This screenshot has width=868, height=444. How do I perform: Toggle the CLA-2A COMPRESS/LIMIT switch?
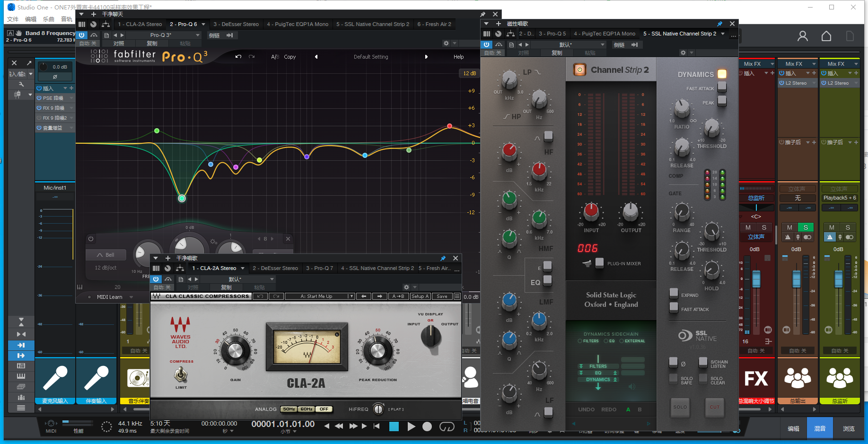pos(181,375)
